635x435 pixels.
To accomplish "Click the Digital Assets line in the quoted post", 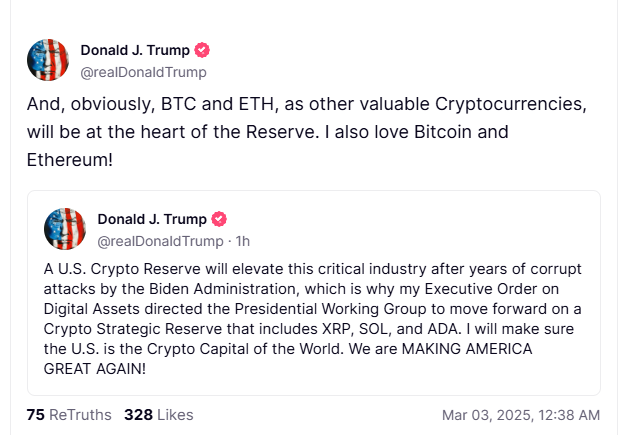I will coord(312,308).
